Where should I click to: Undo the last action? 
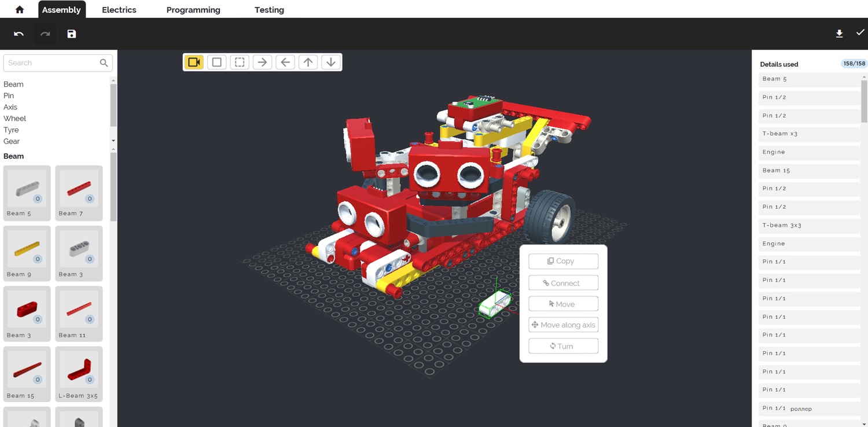pyautogui.click(x=19, y=34)
